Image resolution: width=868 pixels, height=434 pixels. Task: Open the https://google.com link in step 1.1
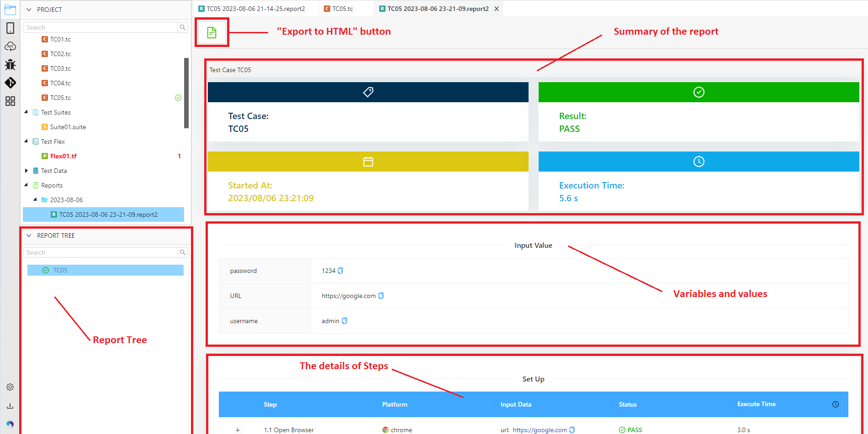click(x=540, y=430)
